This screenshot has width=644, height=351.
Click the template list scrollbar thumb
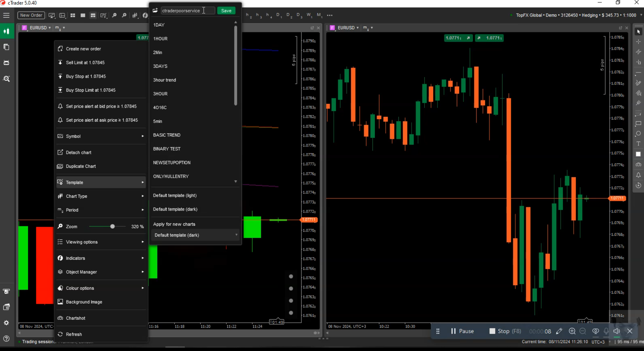click(236, 66)
